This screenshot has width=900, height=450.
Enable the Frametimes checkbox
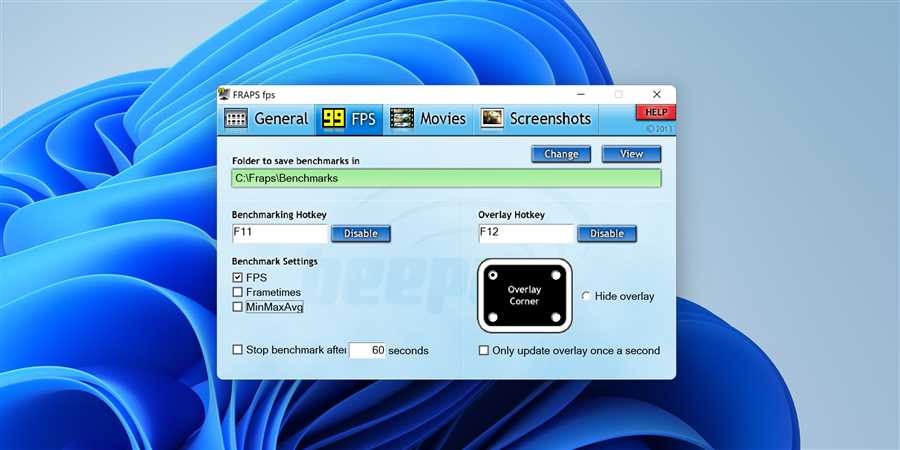(238, 292)
